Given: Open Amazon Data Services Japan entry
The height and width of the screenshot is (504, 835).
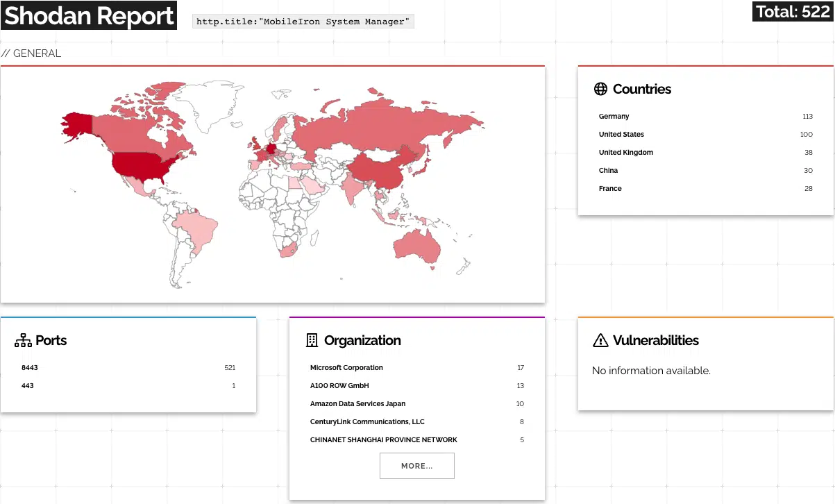Looking at the screenshot, I should pyautogui.click(x=357, y=404).
